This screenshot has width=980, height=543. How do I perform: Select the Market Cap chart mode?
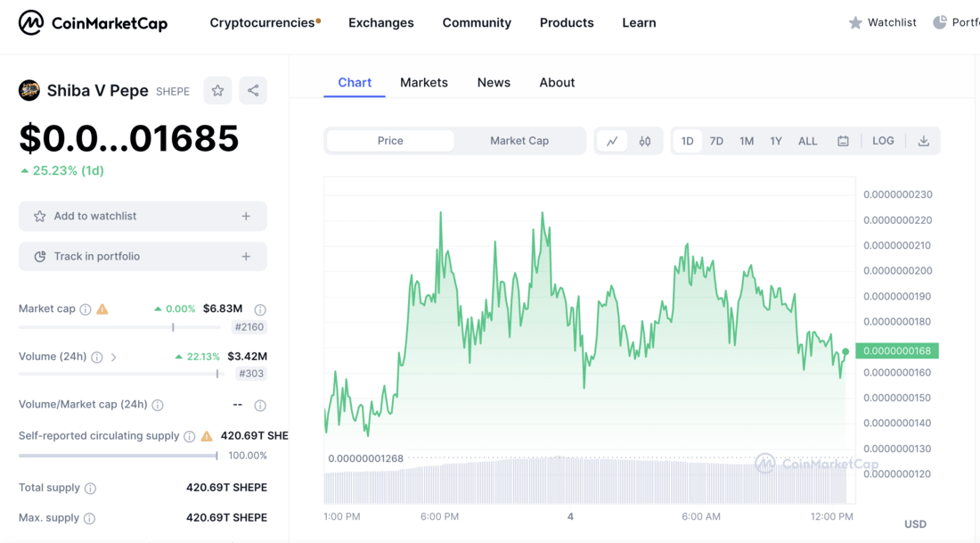click(519, 141)
